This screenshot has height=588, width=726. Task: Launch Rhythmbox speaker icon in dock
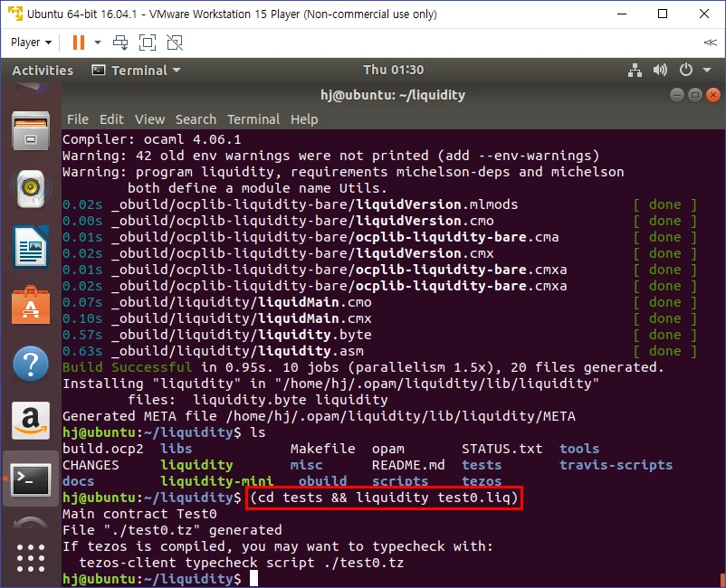[31, 189]
